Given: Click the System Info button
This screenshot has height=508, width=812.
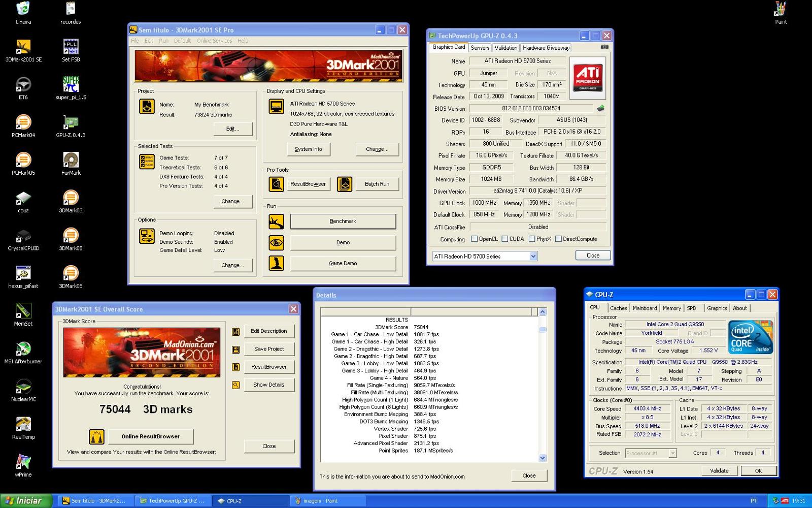Looking at the screenshot, I should (x=308, y=149).
